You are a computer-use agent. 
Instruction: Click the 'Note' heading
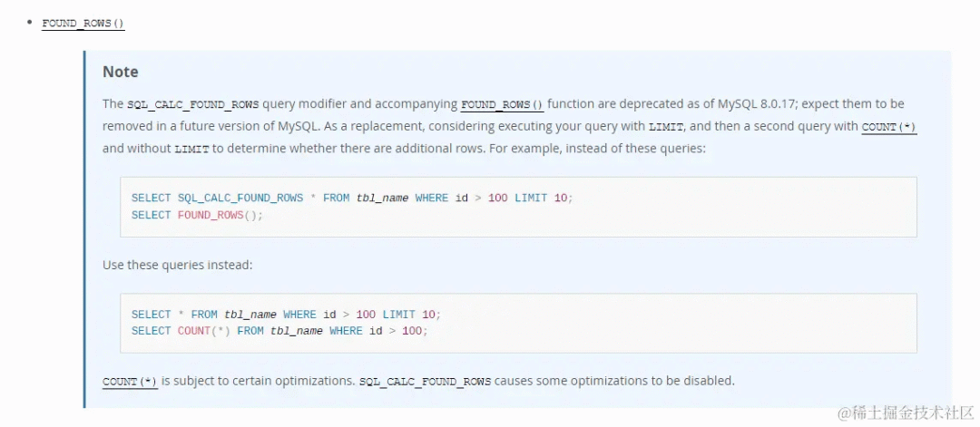coord(120,72)
